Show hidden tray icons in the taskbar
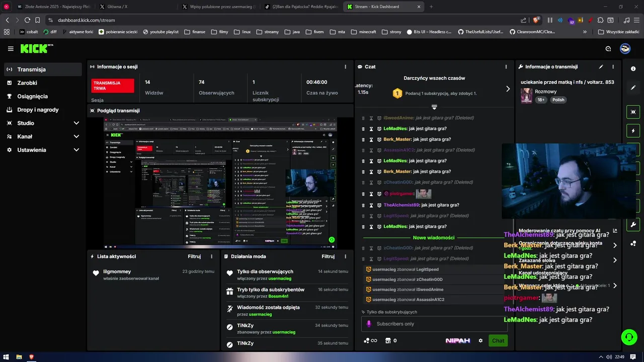644x362 pixels. (601, 357)
